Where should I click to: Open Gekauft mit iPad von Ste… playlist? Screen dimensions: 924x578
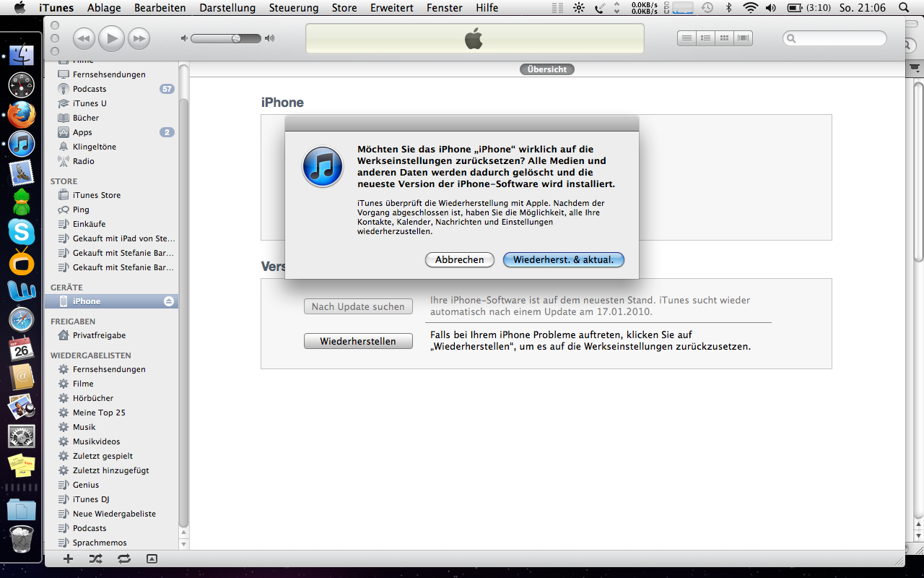pos(111,238)
